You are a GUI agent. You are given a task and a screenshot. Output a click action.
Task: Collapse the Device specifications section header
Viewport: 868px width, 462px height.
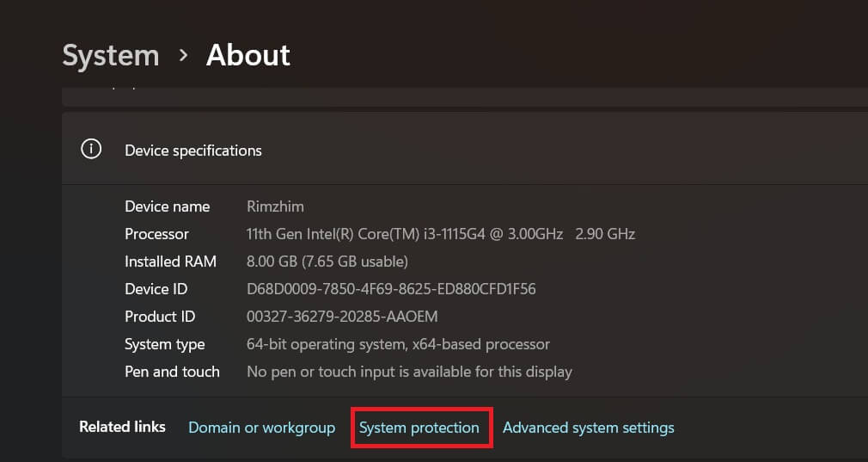pos(464,150)
